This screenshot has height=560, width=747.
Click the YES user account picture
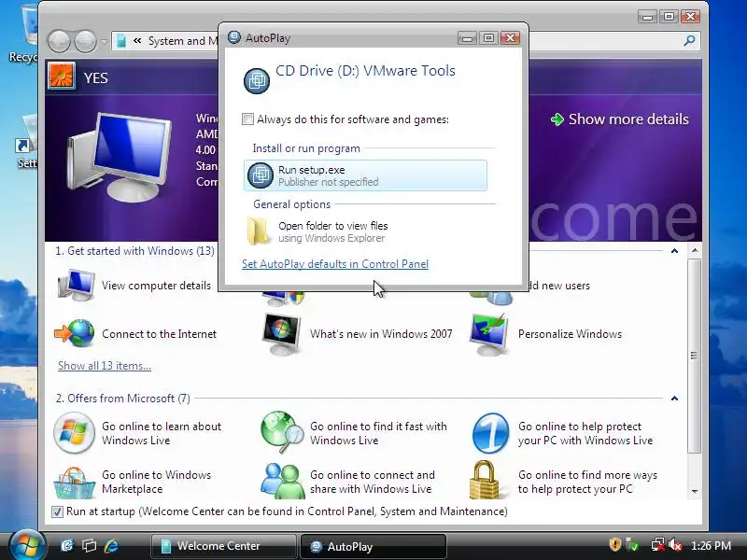(x=62, y=77)
